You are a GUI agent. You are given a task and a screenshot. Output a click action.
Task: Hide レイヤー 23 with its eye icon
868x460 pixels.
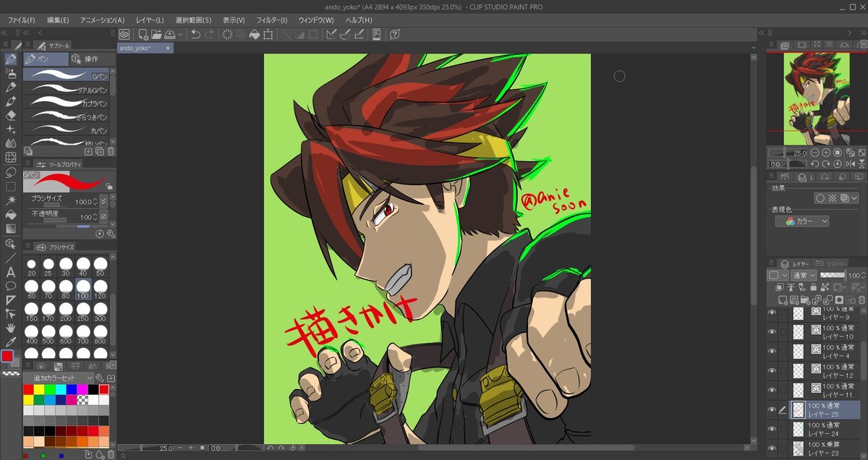coord(772,448)
